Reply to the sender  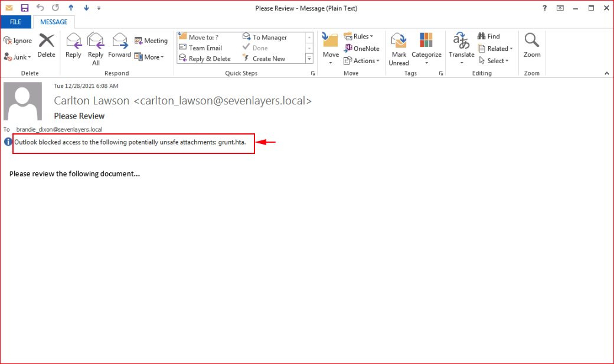[x=73, y=46]
